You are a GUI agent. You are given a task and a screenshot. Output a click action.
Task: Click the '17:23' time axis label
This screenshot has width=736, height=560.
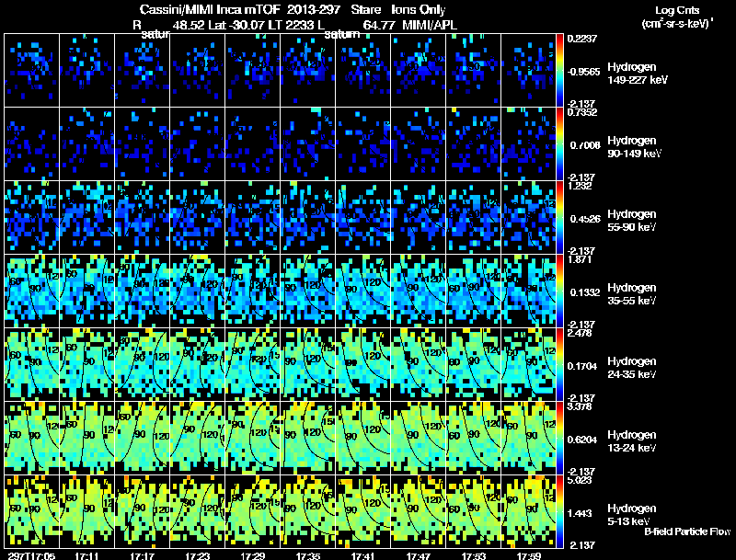coord(197,555)
